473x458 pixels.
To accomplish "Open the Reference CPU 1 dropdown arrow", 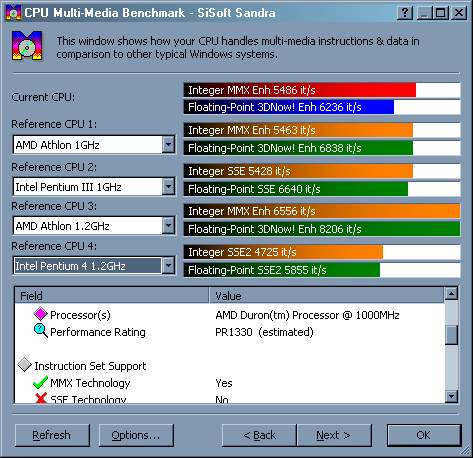I will (168, 145).
